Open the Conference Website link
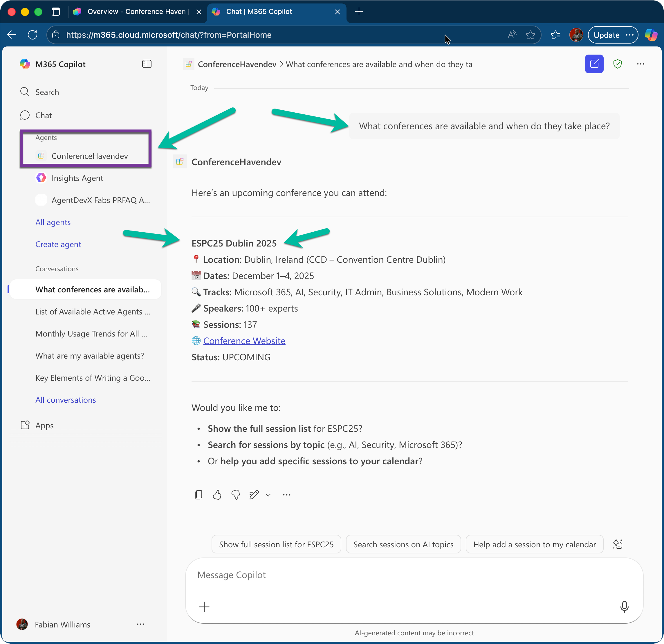 244,341
